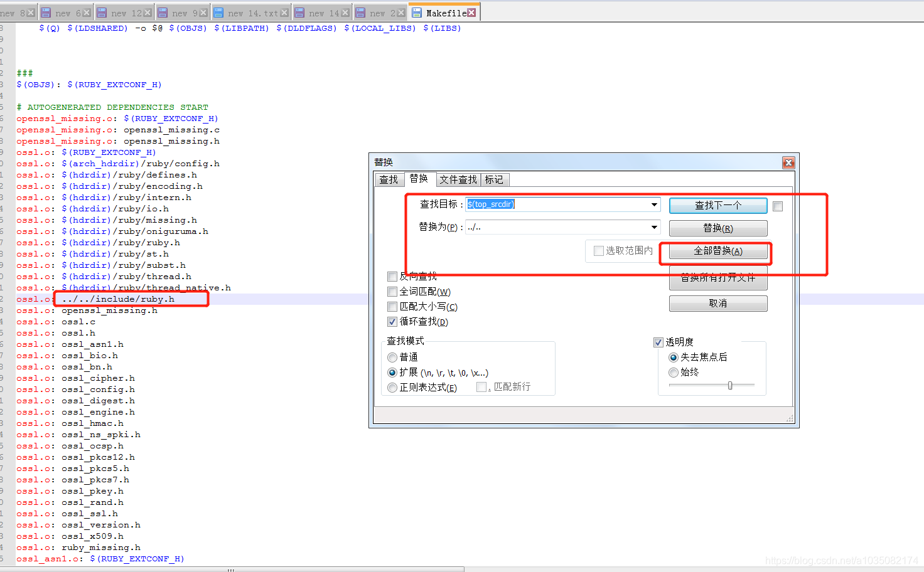
Task: Click the disk icon on the new 12 tab
Action: pos(102,13)
